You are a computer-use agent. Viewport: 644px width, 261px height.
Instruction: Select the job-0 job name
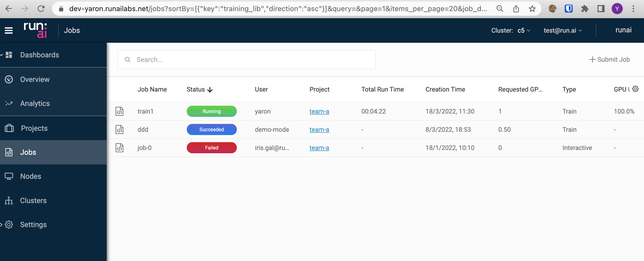145,148
